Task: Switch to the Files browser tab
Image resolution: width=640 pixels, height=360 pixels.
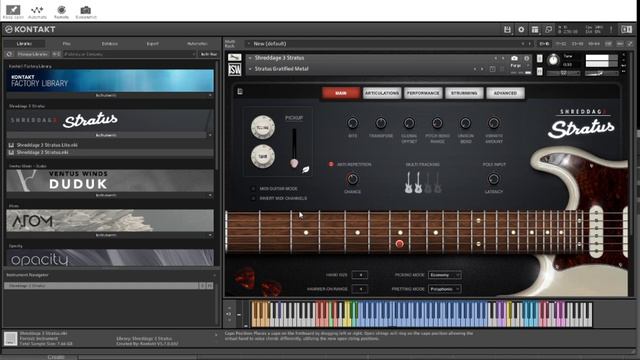Action: tap(67, 44)
